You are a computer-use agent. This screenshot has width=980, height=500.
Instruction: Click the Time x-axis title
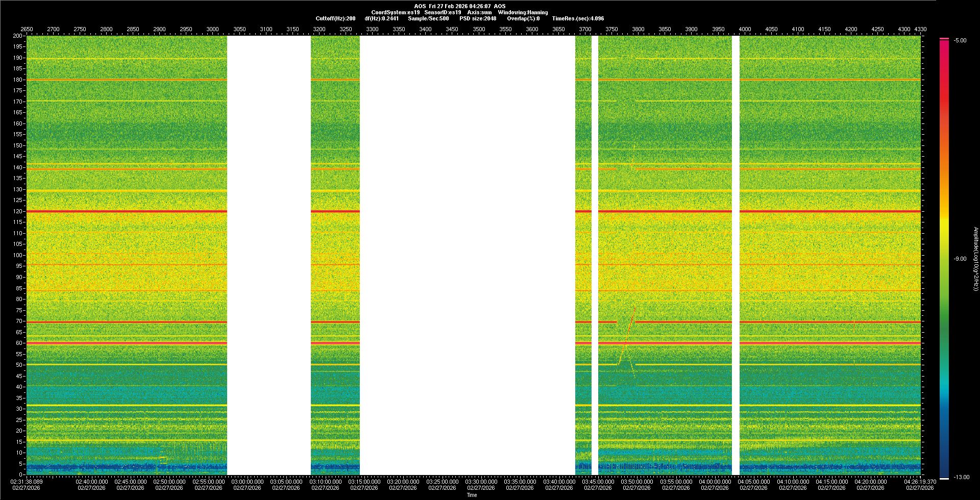[472, 495]
